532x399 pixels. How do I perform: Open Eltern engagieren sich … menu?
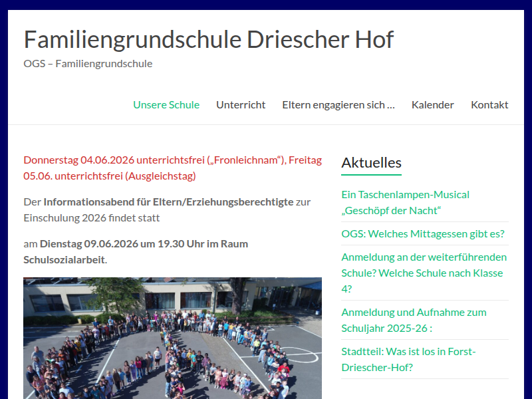[x=338, y=105]
